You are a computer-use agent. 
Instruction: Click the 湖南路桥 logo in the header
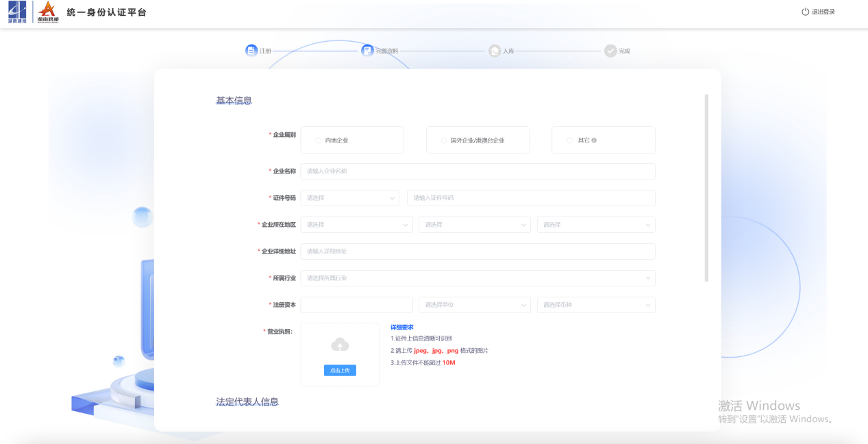point(48,12)
